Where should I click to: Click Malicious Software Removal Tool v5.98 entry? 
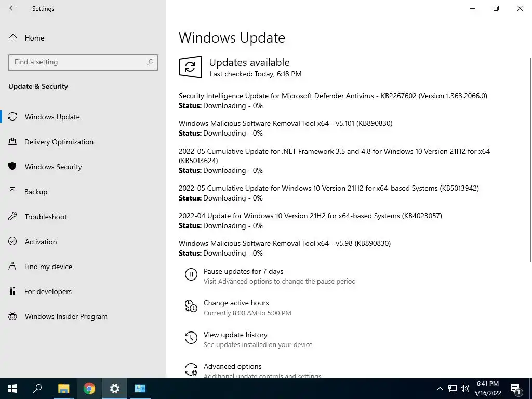click(285, 243)
